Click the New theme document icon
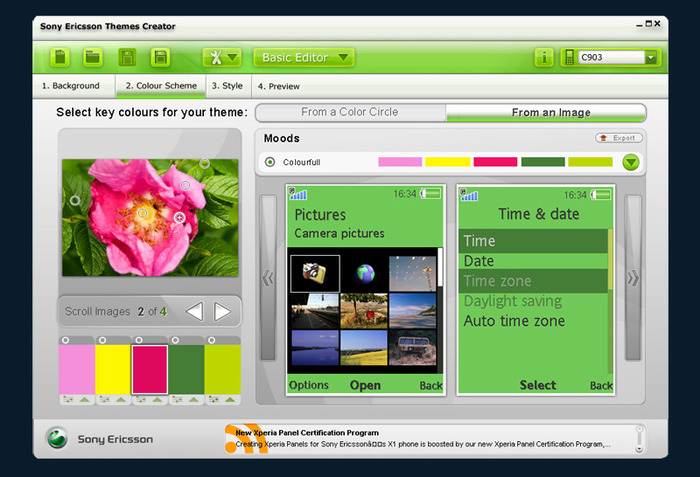This screenshot has height=477, width=700. click(x=60, y=58)
